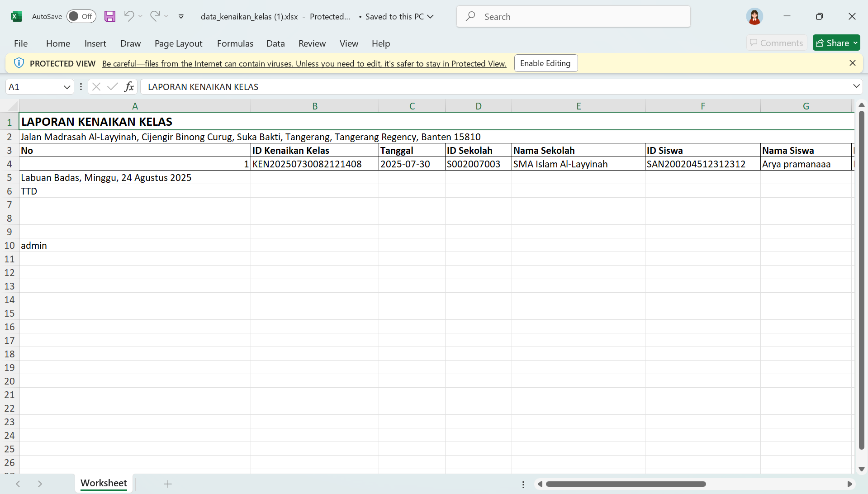Open the Customize Quick Access Toolbar menu

(181, 16)
